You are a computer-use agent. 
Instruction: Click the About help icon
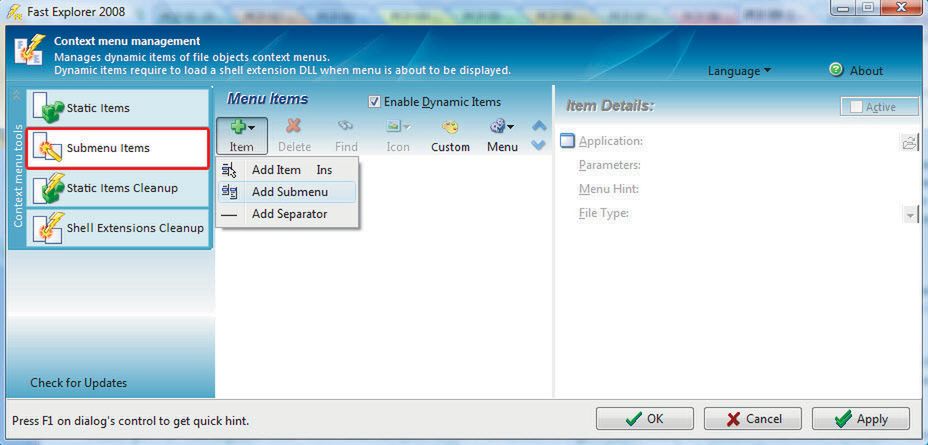(836, 70)
